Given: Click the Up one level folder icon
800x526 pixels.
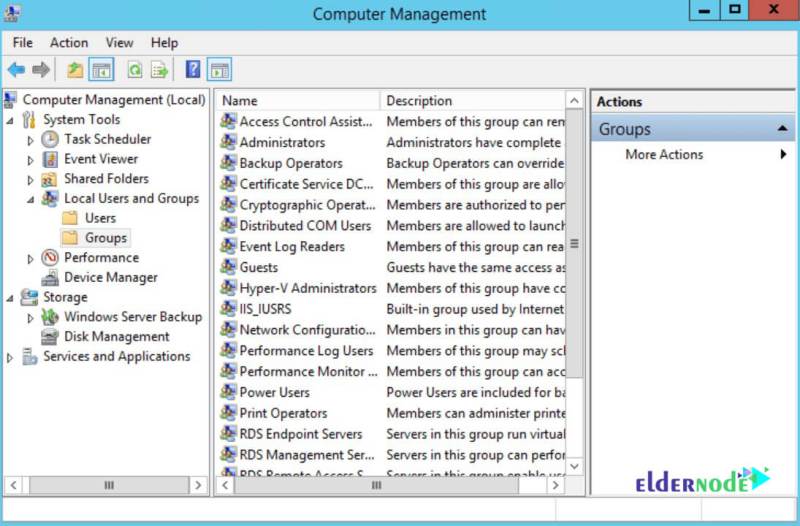Looking at the screenshot, I should pyautogui.click(x=75, y=69).
